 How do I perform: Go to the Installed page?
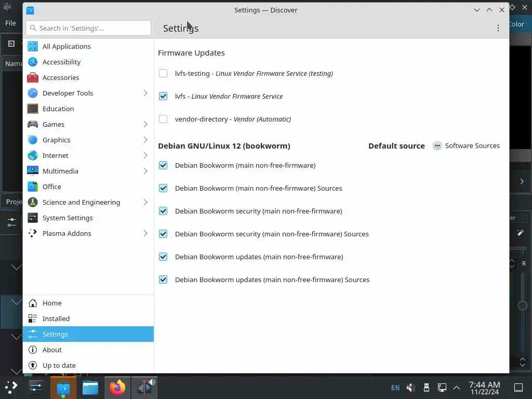tap(56, 318)
